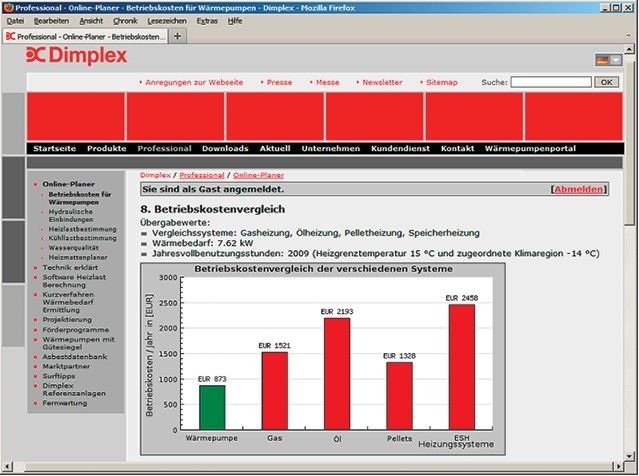Click the red ESH bar in chart

click(462, 367)
